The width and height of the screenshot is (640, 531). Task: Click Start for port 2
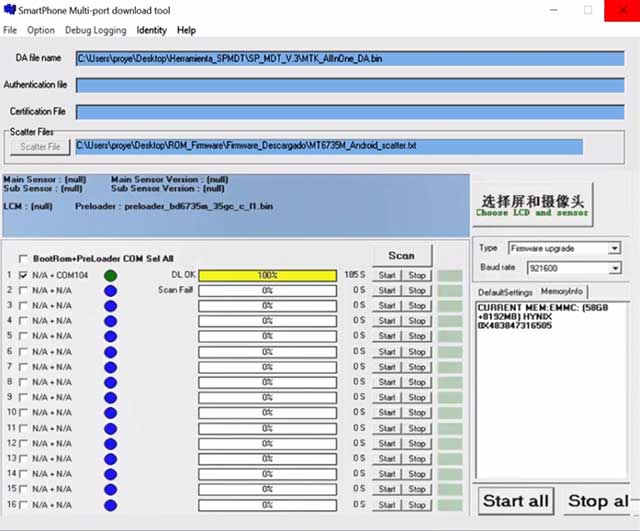click(x=387, y=291)
